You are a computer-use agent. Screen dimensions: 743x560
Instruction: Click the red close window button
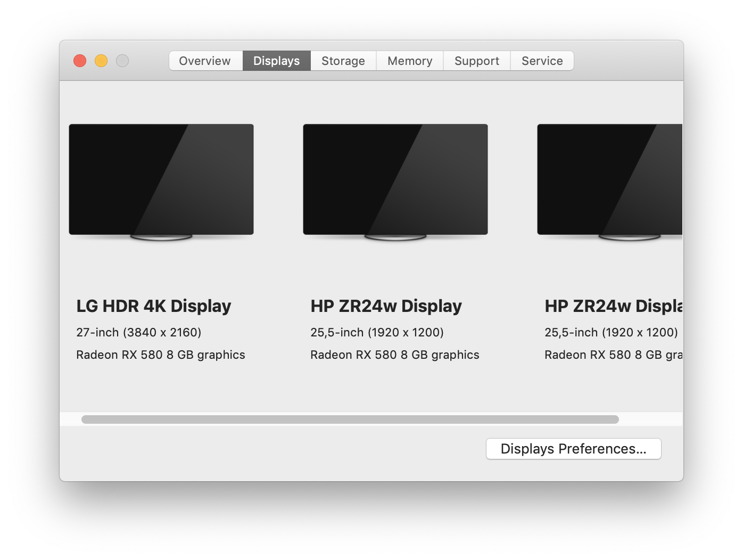(x=80, y=61)
